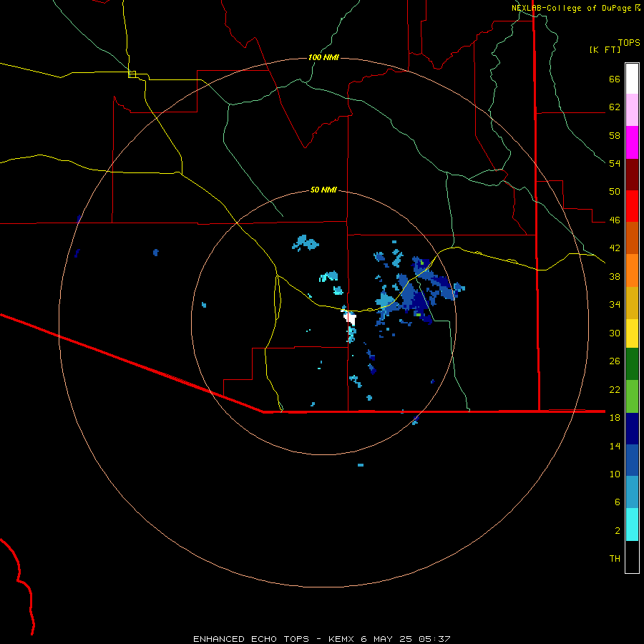Select the dark green legend block near 26
Viewport: 644px width, 644px height.
(632, 364)
